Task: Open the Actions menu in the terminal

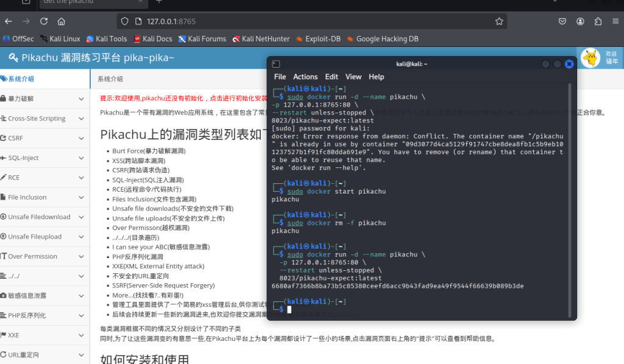Action: pyautogui.click(x=305, y=77)
